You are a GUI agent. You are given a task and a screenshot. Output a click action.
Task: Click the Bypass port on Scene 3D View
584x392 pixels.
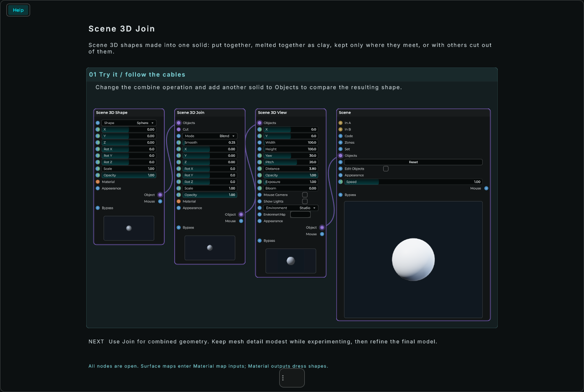coord(260,241)
